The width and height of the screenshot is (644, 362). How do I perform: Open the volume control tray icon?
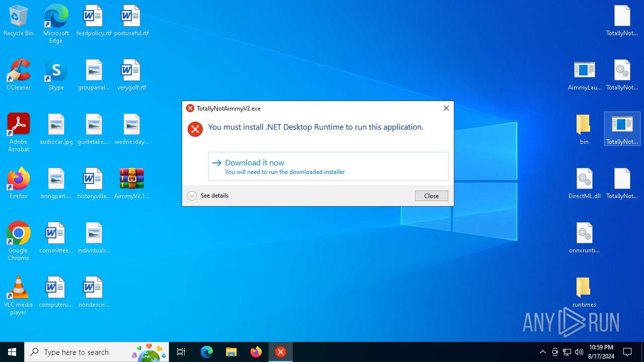(579, 352)
